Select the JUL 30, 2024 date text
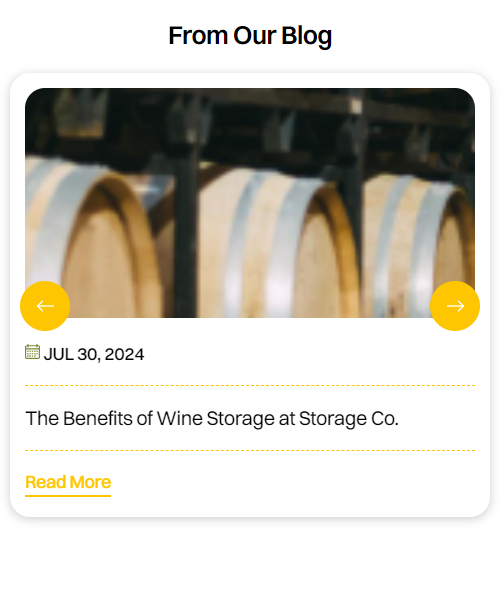Image resolution: width=500 pixels, height=589 pixels. pos(94,354)
